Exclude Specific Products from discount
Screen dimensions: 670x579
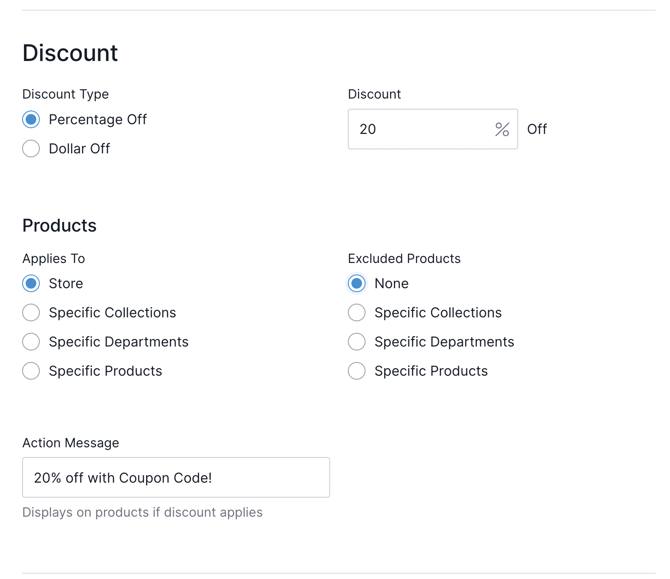click(357, 371)
